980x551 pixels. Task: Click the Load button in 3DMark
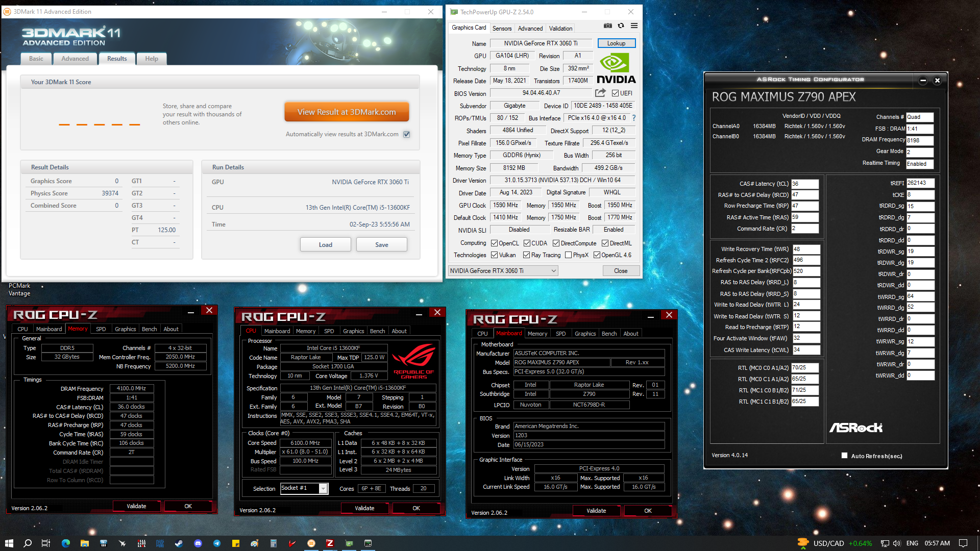pyautogui.click(x=326, y=245)
